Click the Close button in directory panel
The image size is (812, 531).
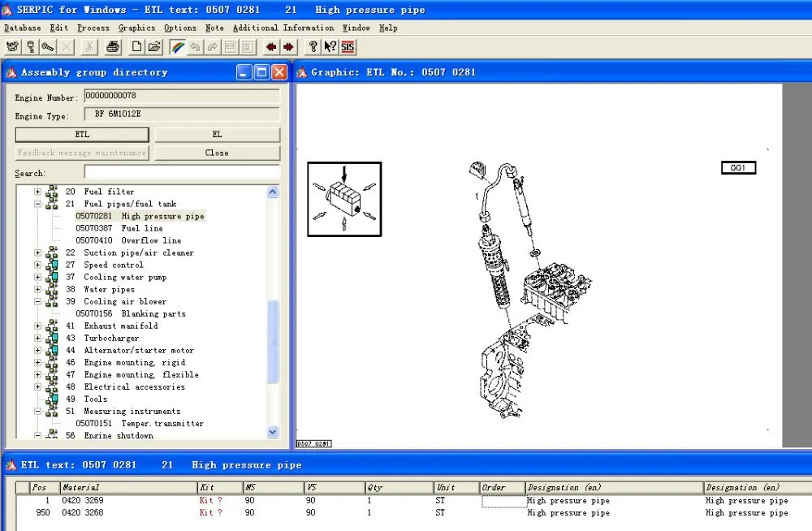(217, 153)
